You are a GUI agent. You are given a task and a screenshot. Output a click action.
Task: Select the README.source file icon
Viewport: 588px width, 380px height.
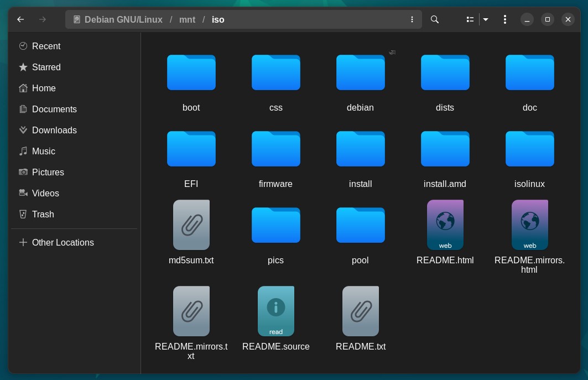[276, 311]
